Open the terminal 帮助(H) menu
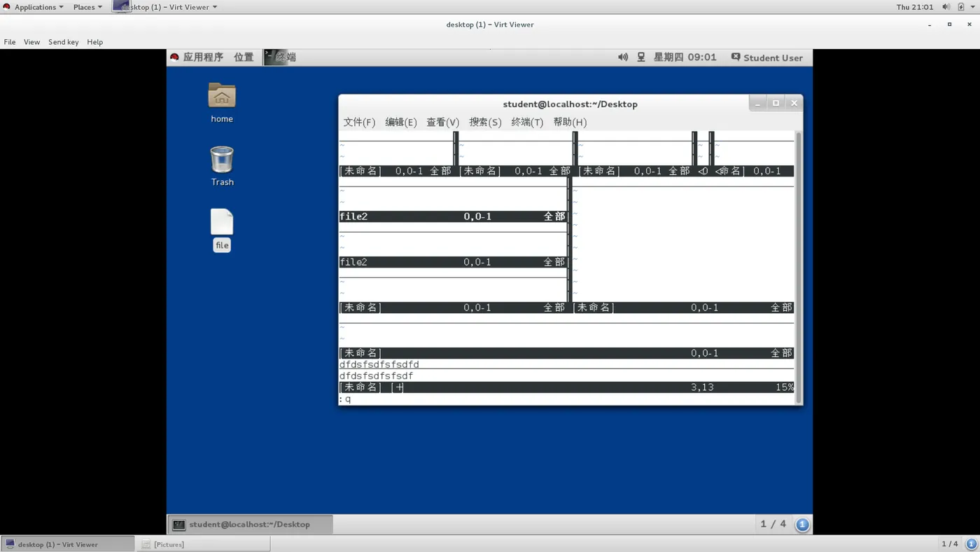This screenshot has width=980, height=552. [570, 122]
